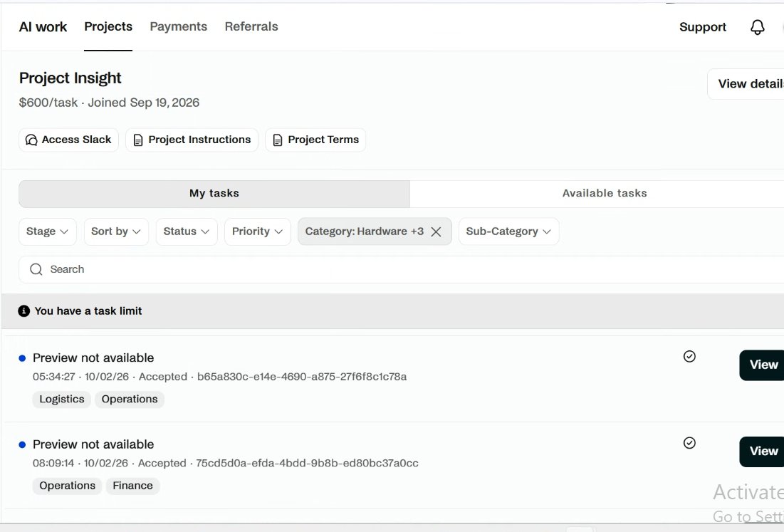Click the Project Insight heading
784x532 pixels.
70,78
